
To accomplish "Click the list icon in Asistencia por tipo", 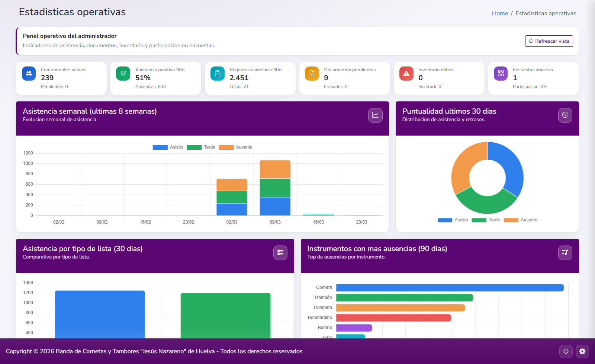I will [280, 253].
